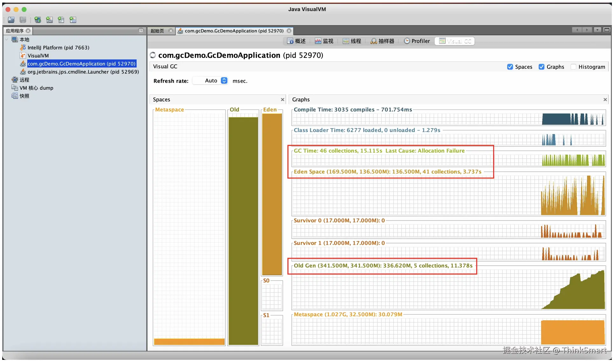
Task: Click Add JMX Connection toolbar icon
Action: (x=49, y=20)
